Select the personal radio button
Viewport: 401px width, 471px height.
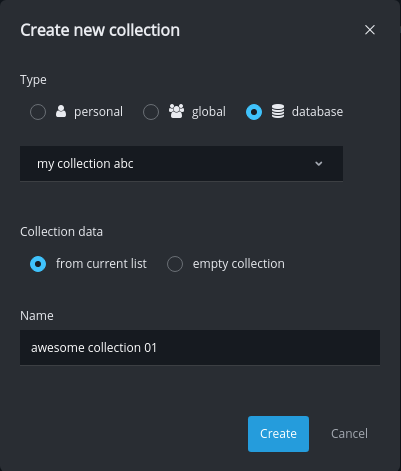38,112
